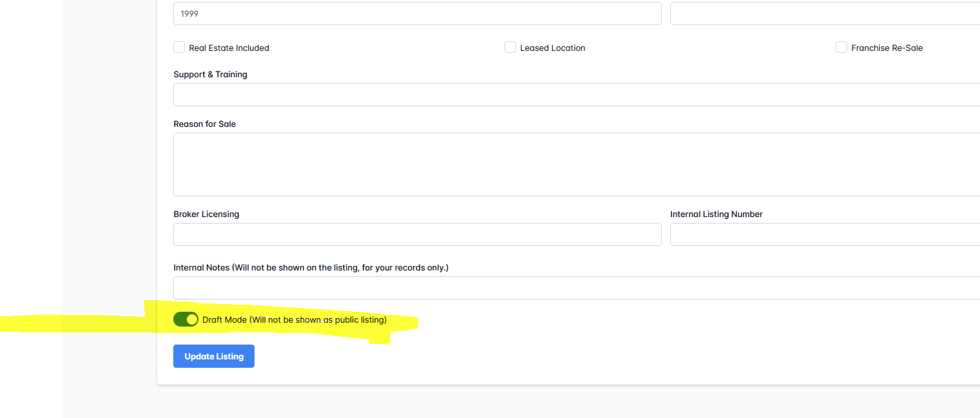Click the Internal Listing Number field
Screen dimensions: 980x418
click(825, 234)
